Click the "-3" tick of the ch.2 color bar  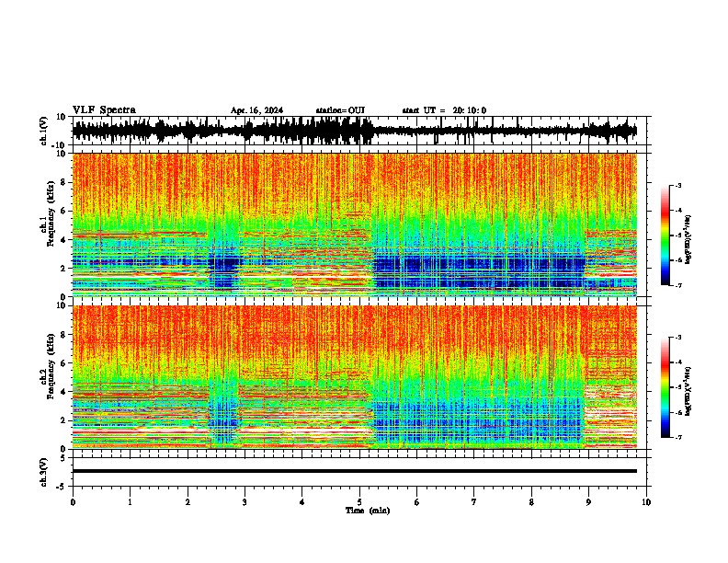(678, 338)
